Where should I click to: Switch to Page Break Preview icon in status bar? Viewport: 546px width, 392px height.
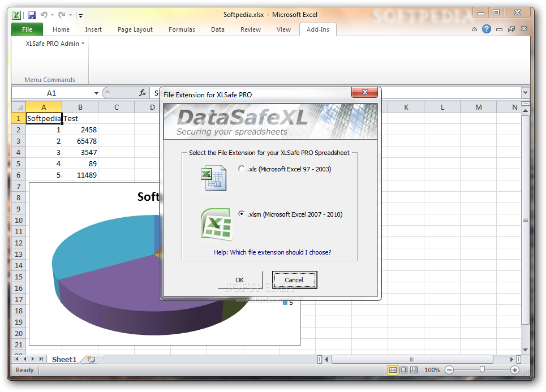point(414,370)
